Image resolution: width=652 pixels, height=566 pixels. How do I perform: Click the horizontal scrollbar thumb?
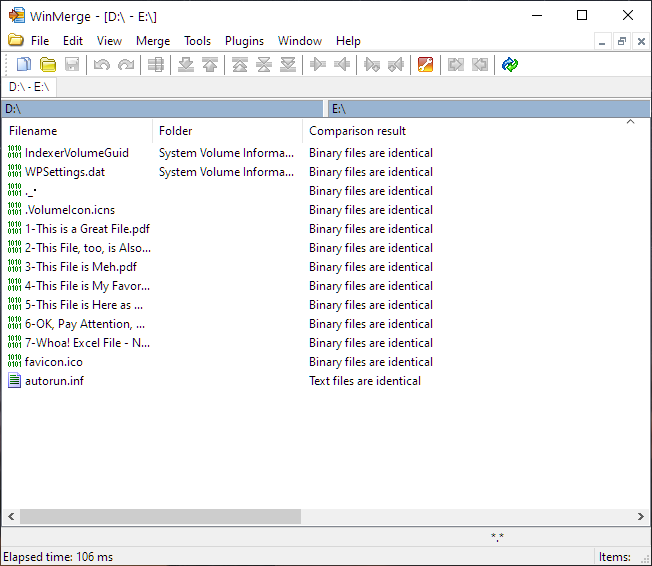pyautogui.click(x=161, y=517)
